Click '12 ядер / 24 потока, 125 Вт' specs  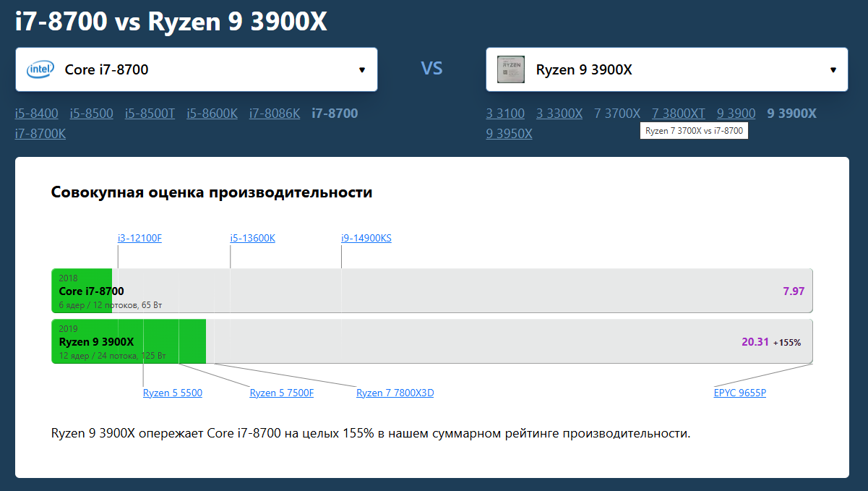[x=113, y=356]
